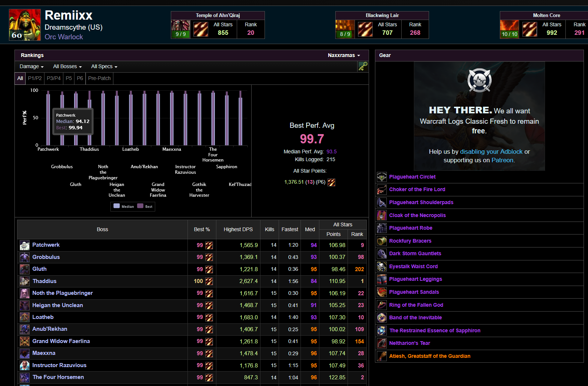The width and height of the screenshot is (588, 386).
Task: Sort the table by Med column
Action: pos(310,229)
